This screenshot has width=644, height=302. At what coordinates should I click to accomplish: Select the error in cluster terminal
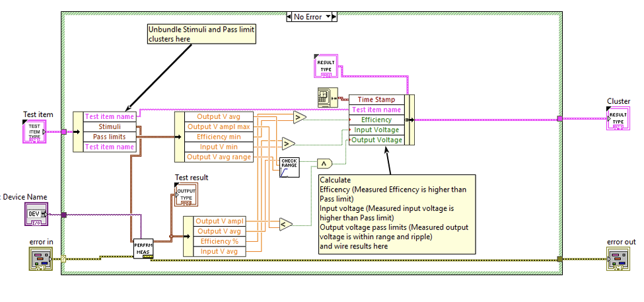pos(41,258)
